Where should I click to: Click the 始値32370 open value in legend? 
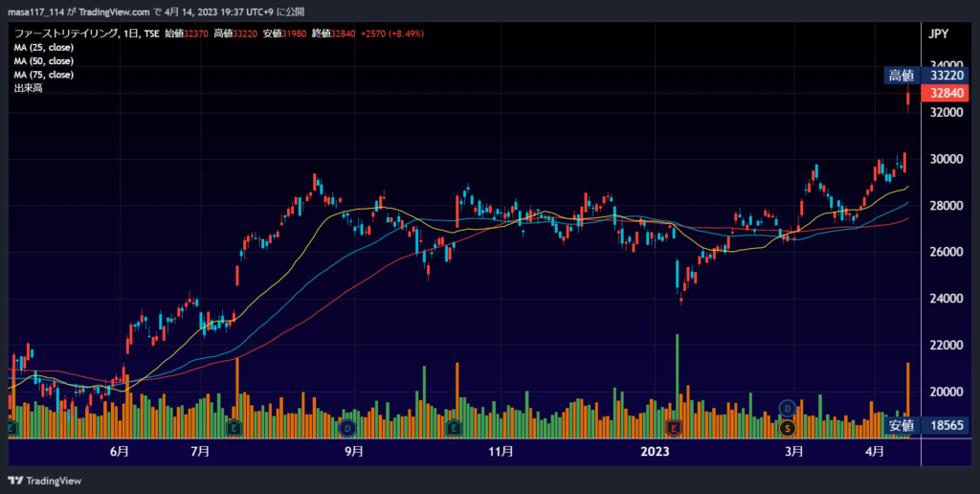pyautogui.click(x=187, y=34)
